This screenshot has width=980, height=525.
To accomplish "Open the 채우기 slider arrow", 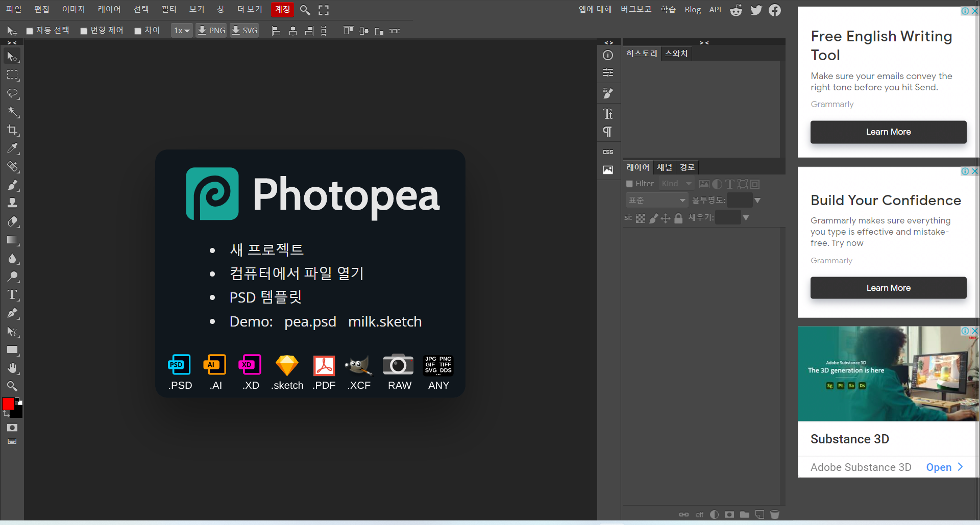I will pyautogui.click(x=746, y=218).
